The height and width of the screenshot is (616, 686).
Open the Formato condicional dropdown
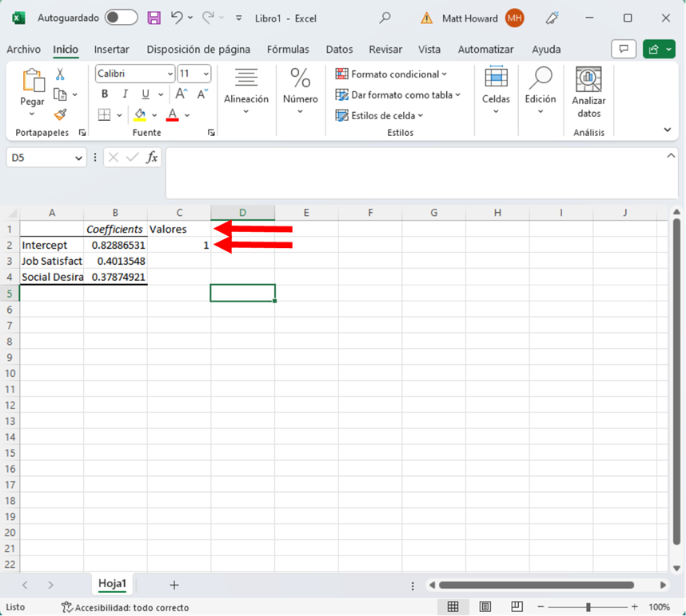click(392, 74)
